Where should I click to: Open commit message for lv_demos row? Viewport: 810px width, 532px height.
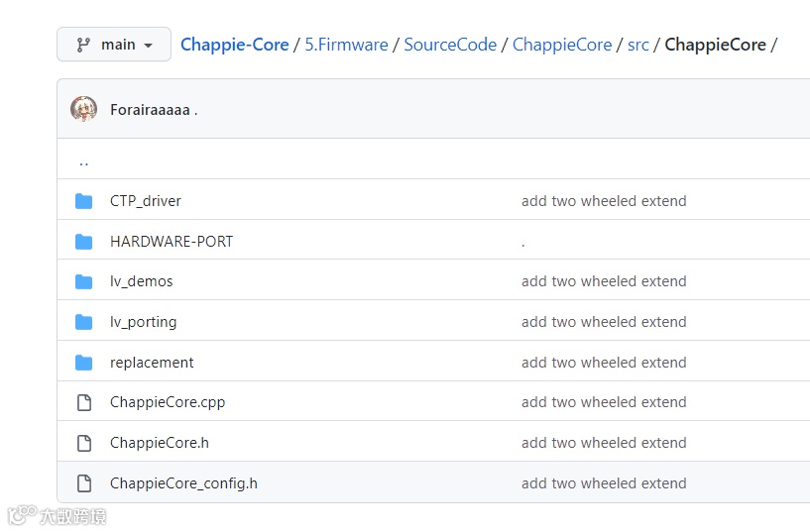pos(604,281)
